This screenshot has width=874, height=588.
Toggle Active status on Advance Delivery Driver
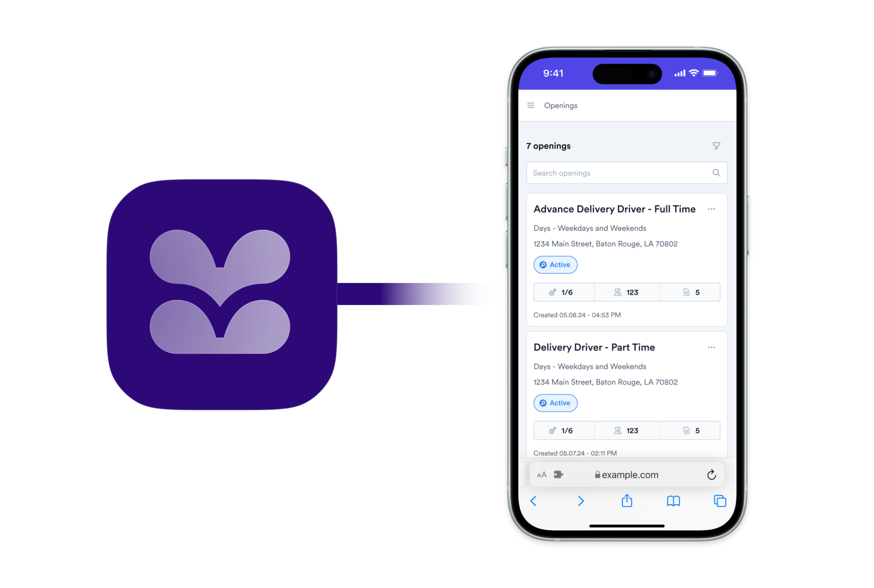(556, 264)
